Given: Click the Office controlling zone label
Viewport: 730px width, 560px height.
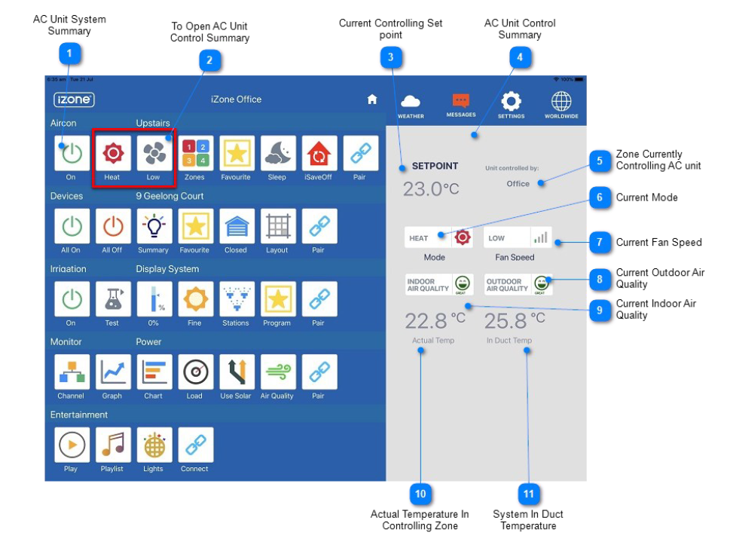Looking at the screenshot, I should point(518,184).
